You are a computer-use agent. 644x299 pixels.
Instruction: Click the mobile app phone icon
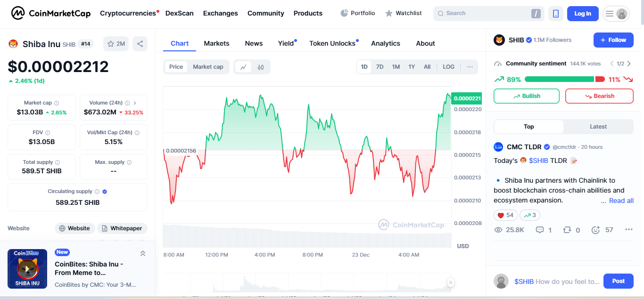click(x=556, y=14)
